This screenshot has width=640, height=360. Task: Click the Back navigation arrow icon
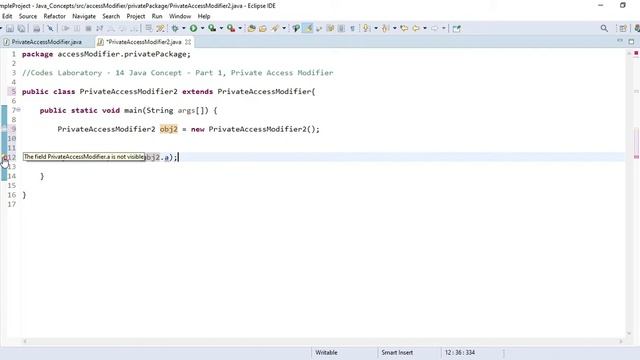pyautogui.click(x=416, y=29)
